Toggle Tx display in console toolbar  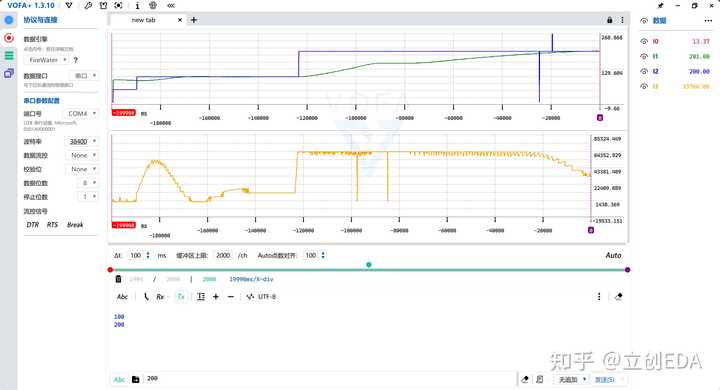(181, 297)
